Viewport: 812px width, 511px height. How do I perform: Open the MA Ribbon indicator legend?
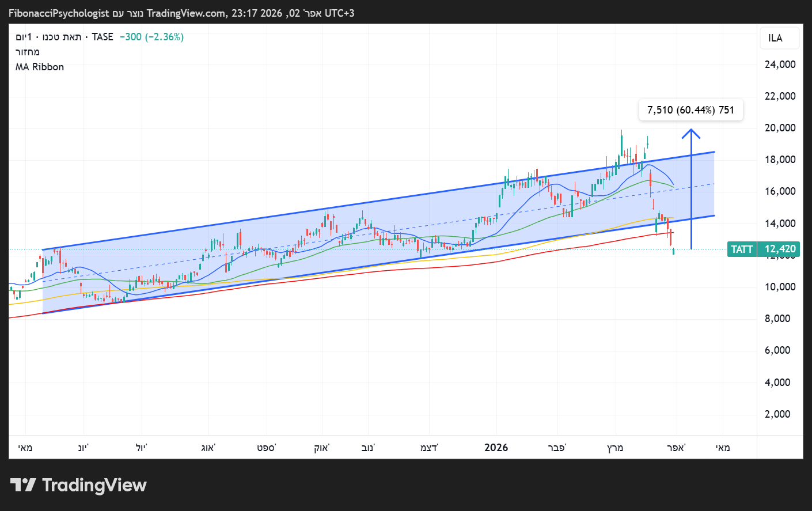click(40, 67)
